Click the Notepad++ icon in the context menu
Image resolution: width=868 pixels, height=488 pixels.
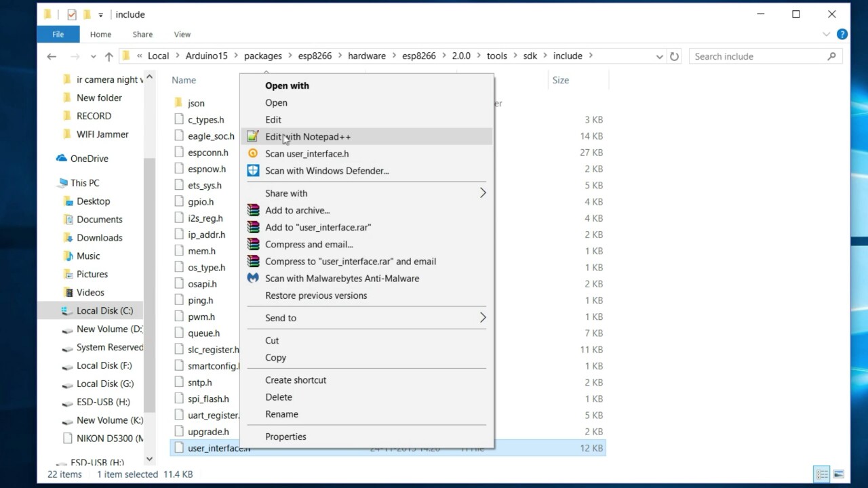click(x=253, y=136)
